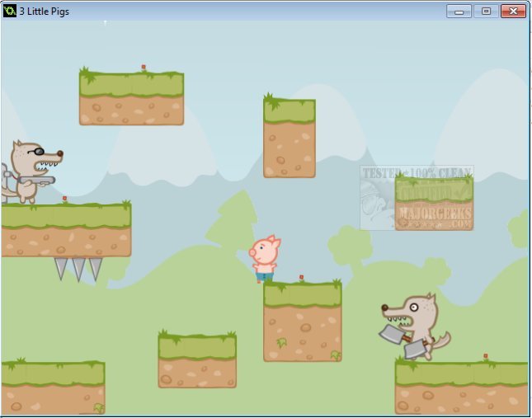Click the app icon in the title bar
Image resolution: width=532 pixels, height=418 pixels.
click(x=10, y=11)
